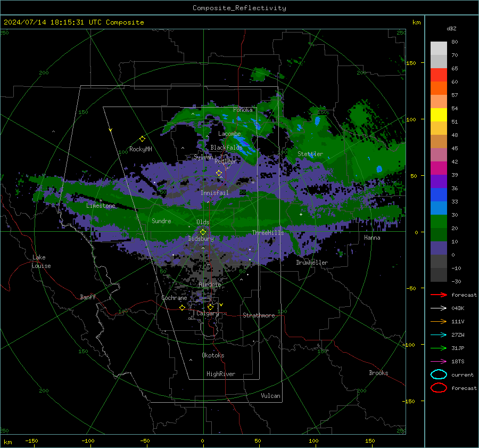Image resolution: width=479 pixels, height=448 pixels.
Task: Select the Airdrie label
Action: pos(210,284)
